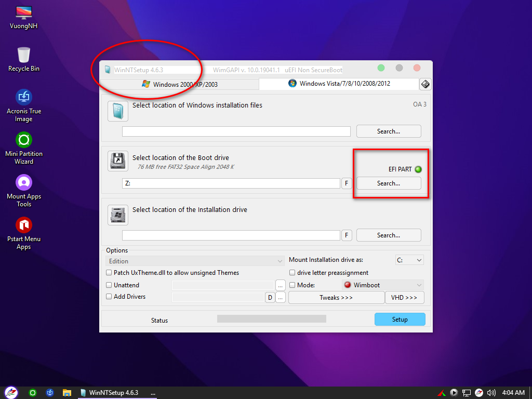Tick the Add Drivers checkbox
This screenshot has width=532, height=399.
109,296
